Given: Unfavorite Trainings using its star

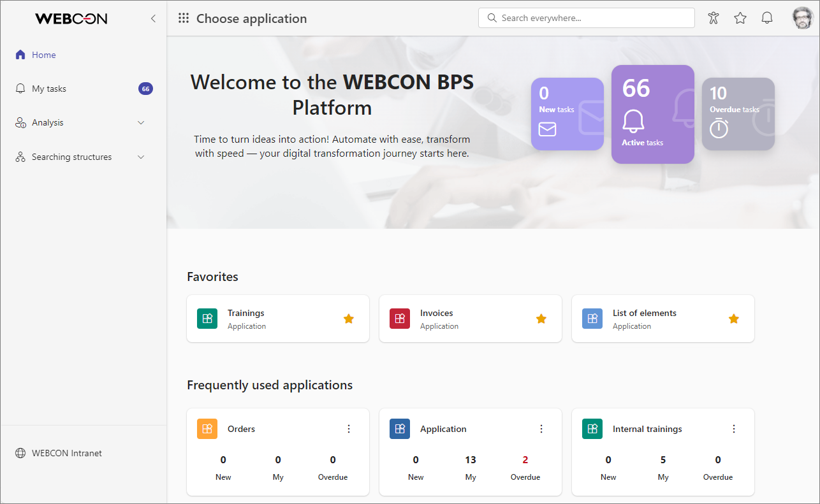Looking at the screenshot, I should 349,319.
